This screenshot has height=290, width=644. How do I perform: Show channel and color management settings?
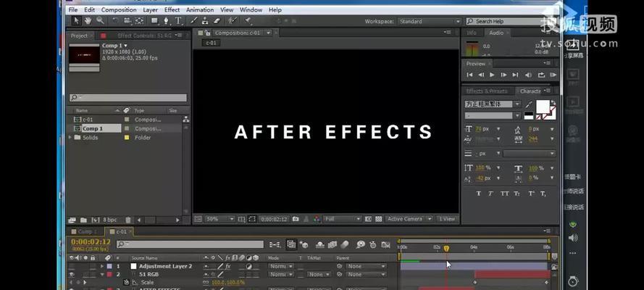[x=317, y=219]
